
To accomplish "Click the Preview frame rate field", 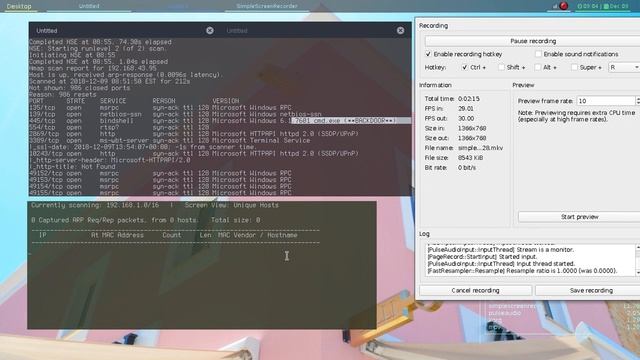I will pos(606,101).
